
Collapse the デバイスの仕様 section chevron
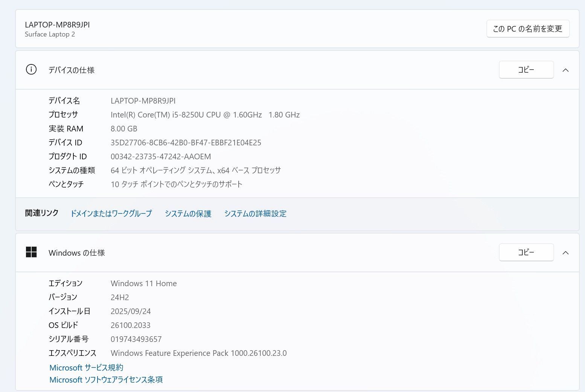pyautogui.click(x=565, y=70)
